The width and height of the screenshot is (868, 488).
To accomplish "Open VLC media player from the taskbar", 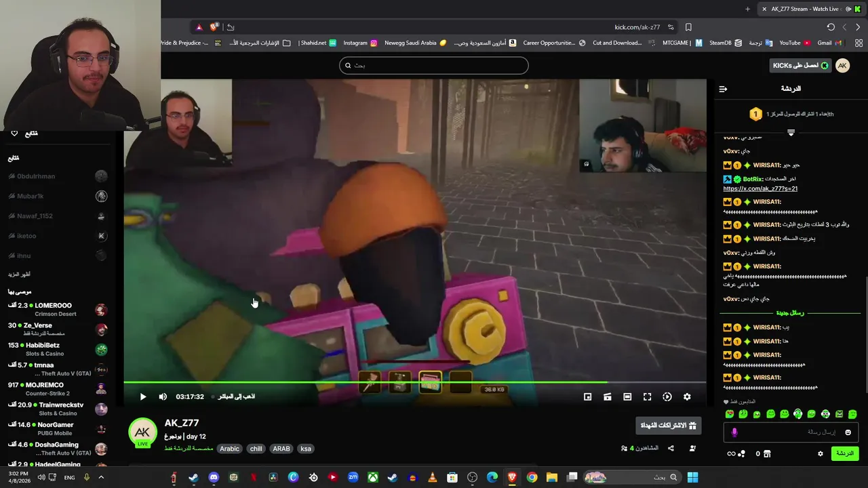I will 433,477.
